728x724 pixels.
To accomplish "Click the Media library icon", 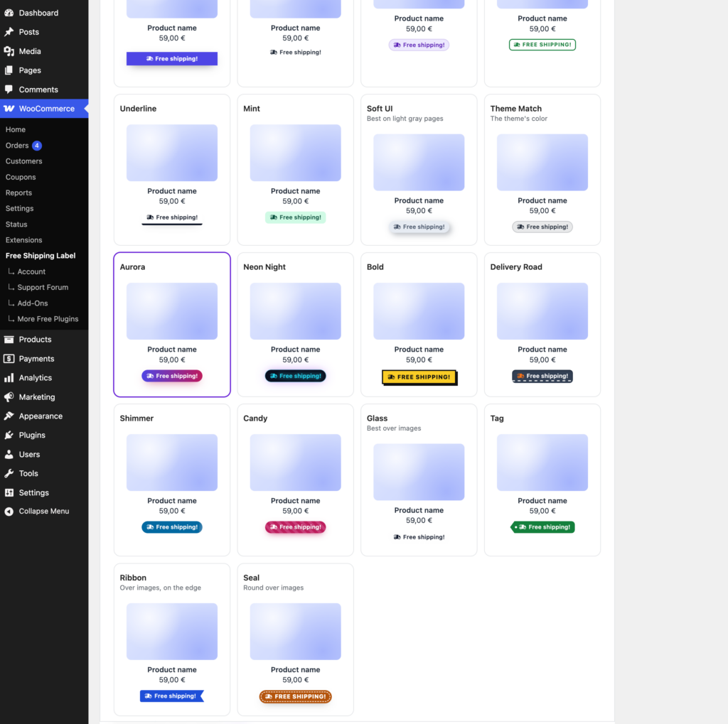I will [9, 51].
